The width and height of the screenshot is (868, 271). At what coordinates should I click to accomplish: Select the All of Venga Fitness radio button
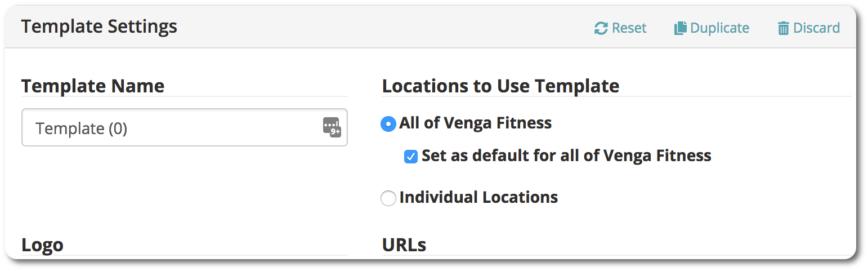pos(388,123)
